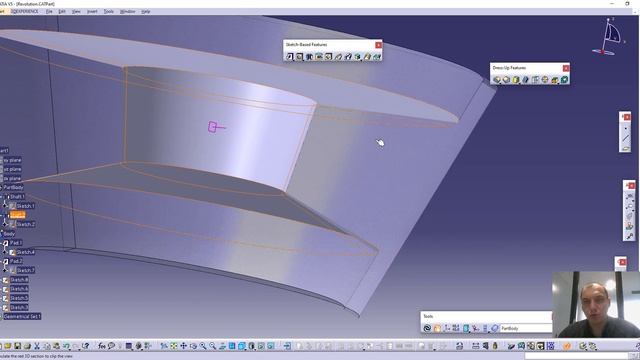This screenshot has width=640, height=360.
Task: Open the Shading view mode dropdown icon
Action: point(251,346)
